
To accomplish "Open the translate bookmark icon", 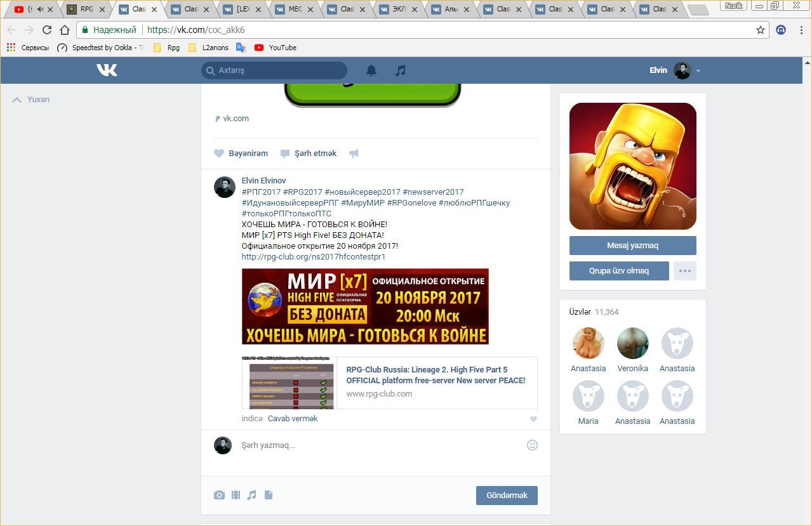I will [x=241, y=48].
